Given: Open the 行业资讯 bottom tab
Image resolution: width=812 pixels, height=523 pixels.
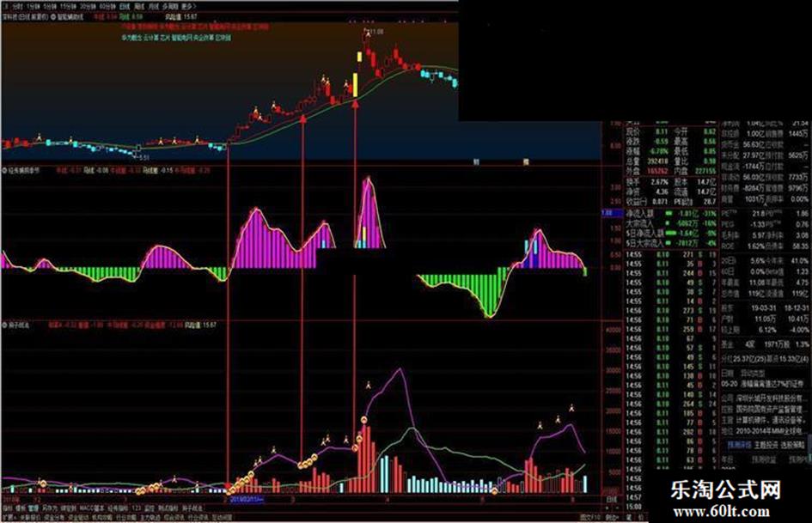Looking at the screenshot, I should (x=198, y=517).
